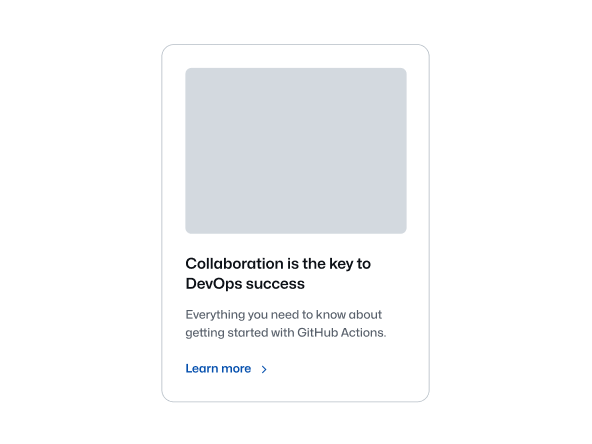Click the 'DevOps success' heading line
The width and height of the screenshot is (592, 444).
[245, 284]
